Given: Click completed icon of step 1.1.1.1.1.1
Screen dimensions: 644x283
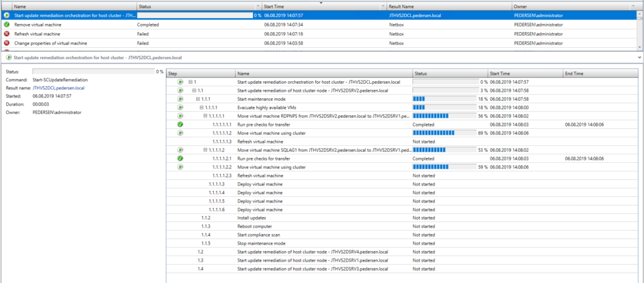Looking at the screenshot, I should pos(180,125).
